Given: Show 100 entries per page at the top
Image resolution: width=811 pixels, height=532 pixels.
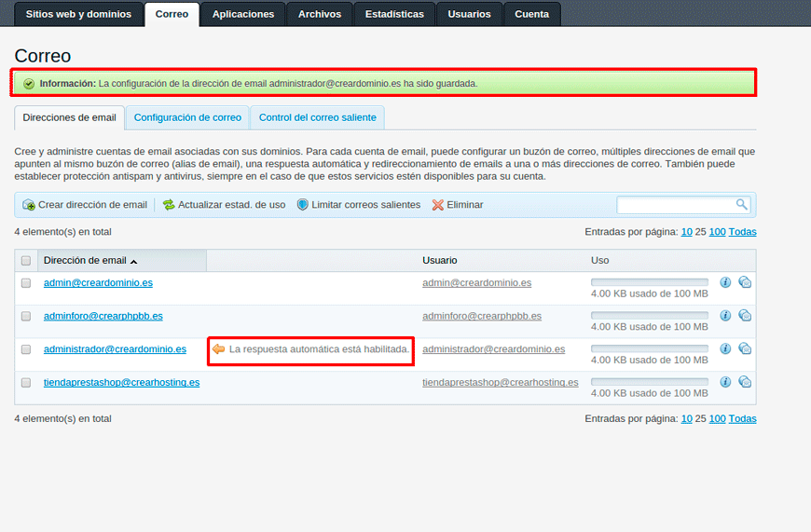Looking at the screenshot, I should click(717, 232).
